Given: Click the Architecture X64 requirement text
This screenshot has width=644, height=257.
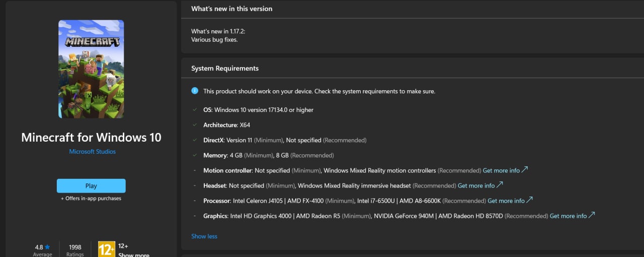Looking at the screenshot, I should [226, 125].
